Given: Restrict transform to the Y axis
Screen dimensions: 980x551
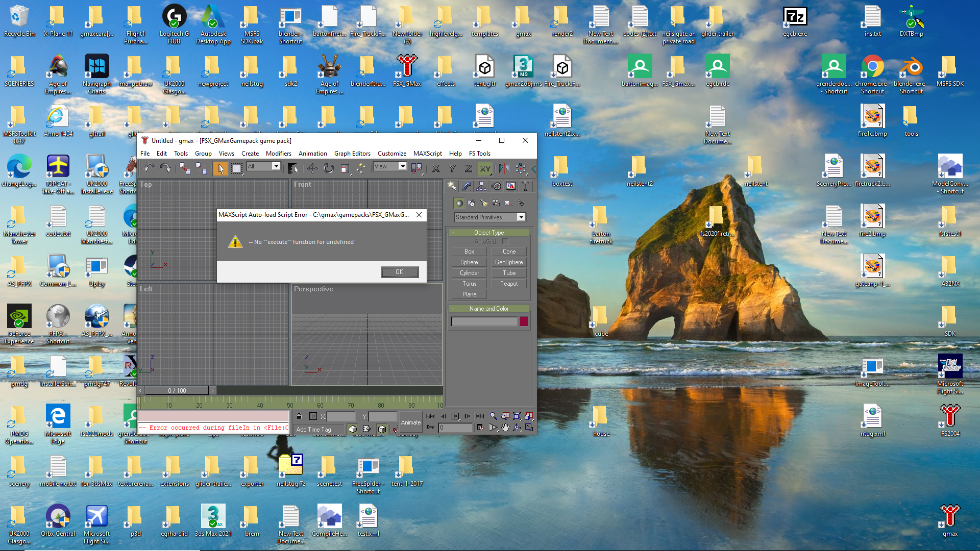Looking at the screenshot, I should (x=452, y=168).
